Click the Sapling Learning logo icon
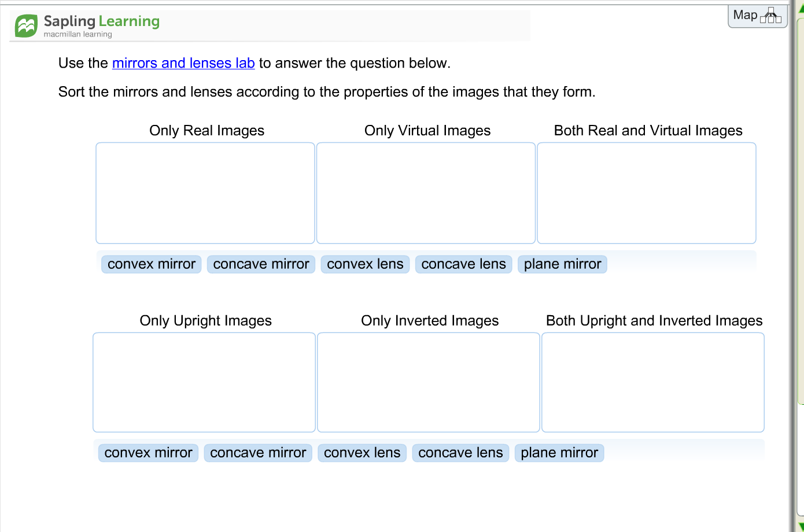 click(x=25, y=25)
